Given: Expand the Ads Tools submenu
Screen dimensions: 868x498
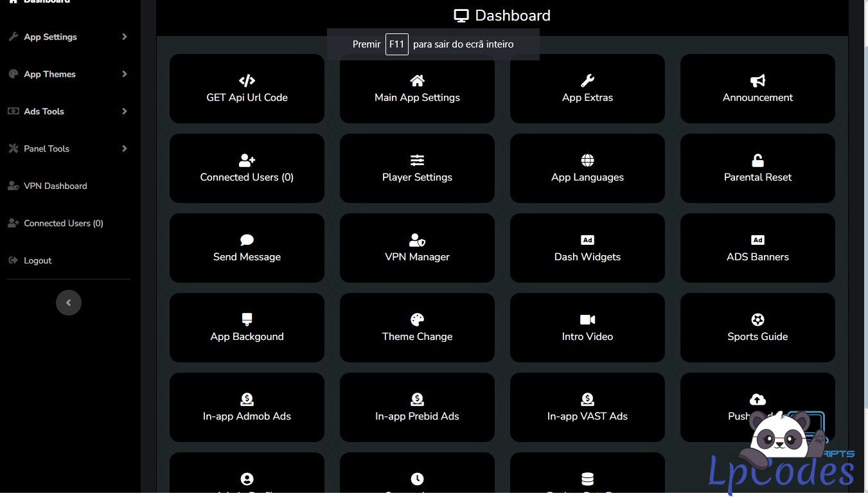Looking at the screenshot, I should [x=124, y=112].
